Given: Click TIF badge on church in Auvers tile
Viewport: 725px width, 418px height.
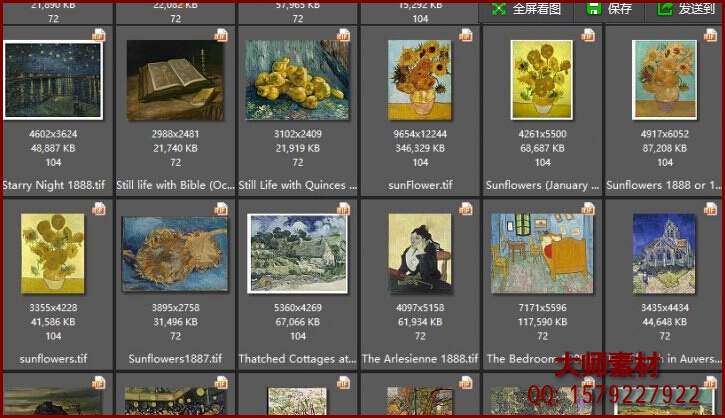Looking at the screenshot, I should tap(710, 209).
